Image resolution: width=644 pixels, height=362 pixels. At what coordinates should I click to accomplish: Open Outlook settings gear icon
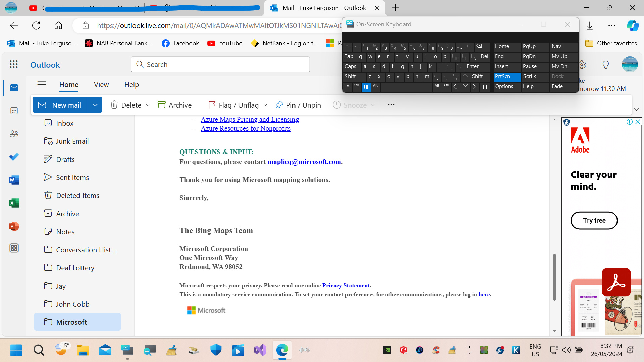pyautogui.click(x=582, y=65)
